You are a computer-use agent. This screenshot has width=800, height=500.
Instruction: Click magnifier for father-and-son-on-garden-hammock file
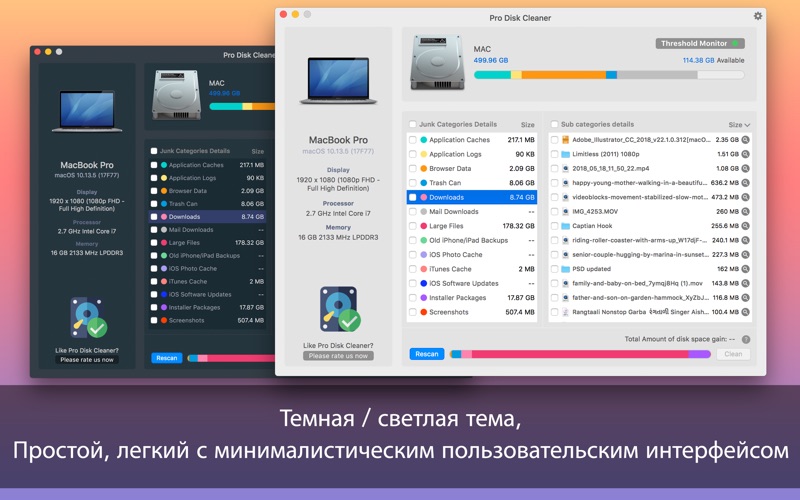coord(745,297)
